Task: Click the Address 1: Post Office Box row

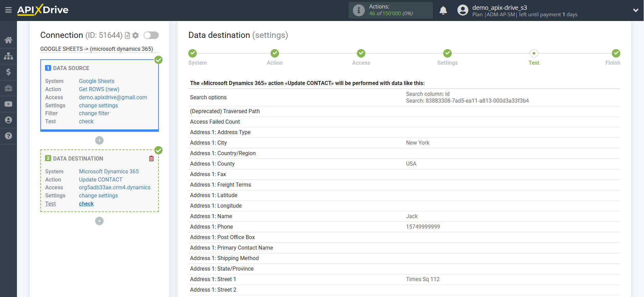Action: pos(404,237)
